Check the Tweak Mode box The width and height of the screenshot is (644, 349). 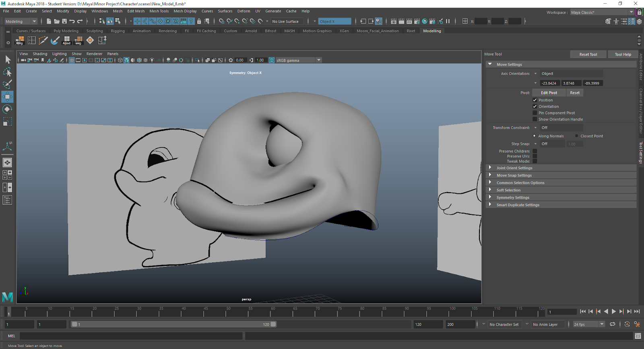click(535, 161)
